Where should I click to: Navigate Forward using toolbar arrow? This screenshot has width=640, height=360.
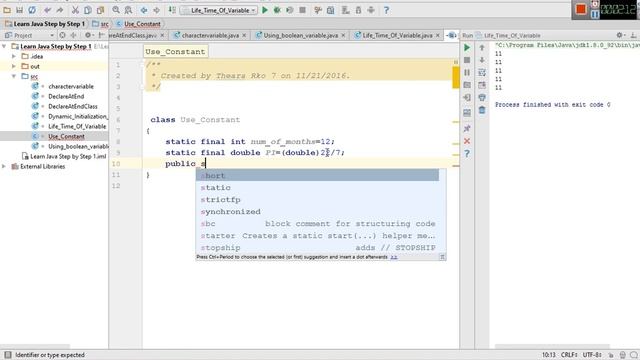coord(156,10)
